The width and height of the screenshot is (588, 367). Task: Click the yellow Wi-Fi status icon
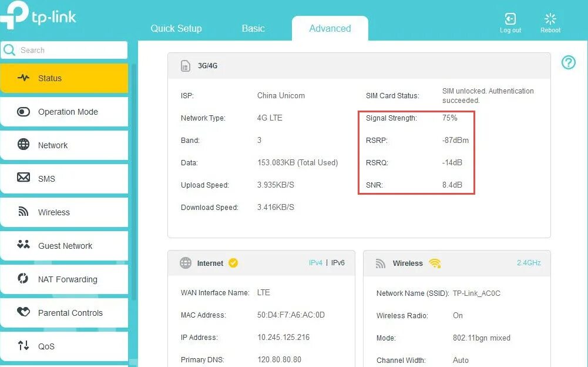(x=435, y=263)
